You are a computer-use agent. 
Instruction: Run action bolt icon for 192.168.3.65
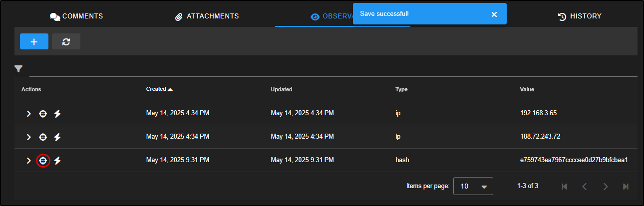pyautogui.click(x=57, y=113)
